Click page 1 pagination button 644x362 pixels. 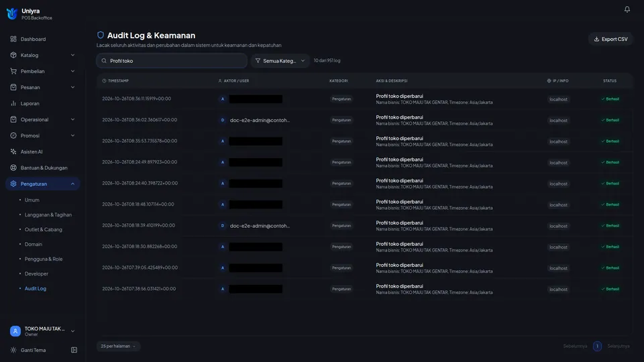[597, 347]
